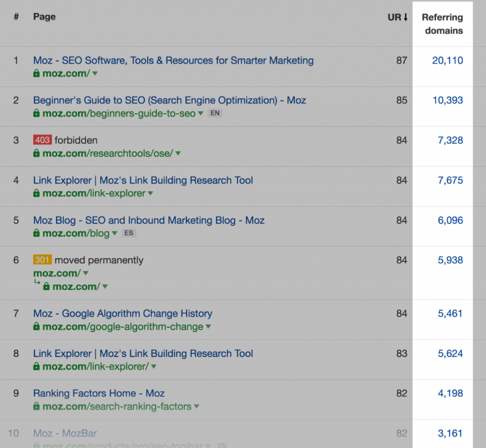Open the Moz - MozBar page link
This screenshot has height=448, width=486.
pos(65,433)
